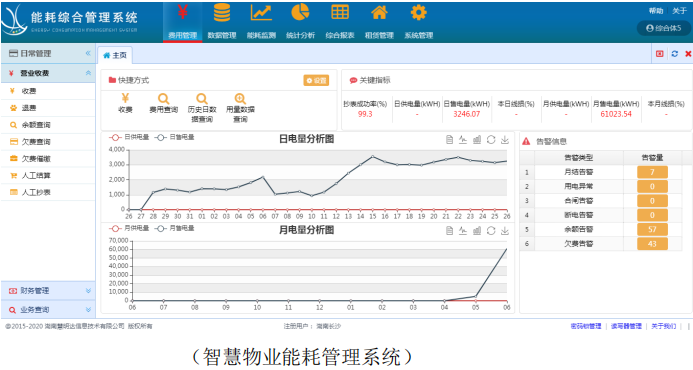
Task: Open the 系统管理 gear module
Action: point(419,21)
